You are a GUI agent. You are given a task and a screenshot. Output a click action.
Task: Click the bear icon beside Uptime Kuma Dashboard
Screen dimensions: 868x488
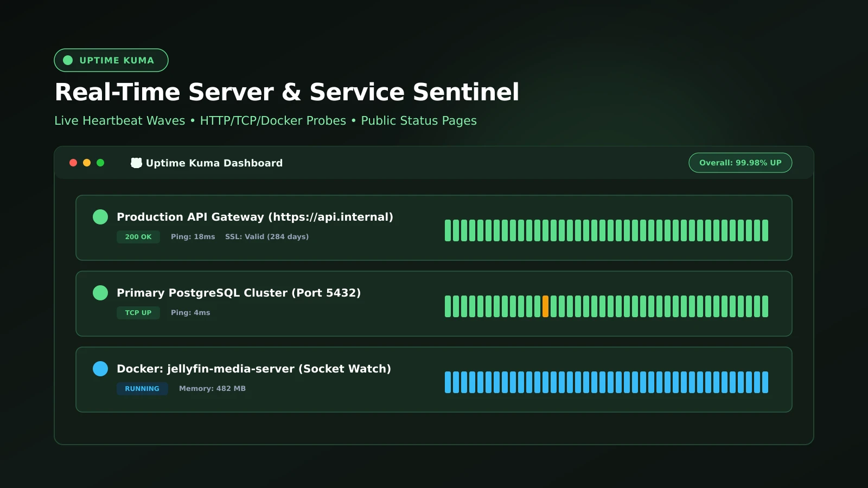(x=136, y=163)
